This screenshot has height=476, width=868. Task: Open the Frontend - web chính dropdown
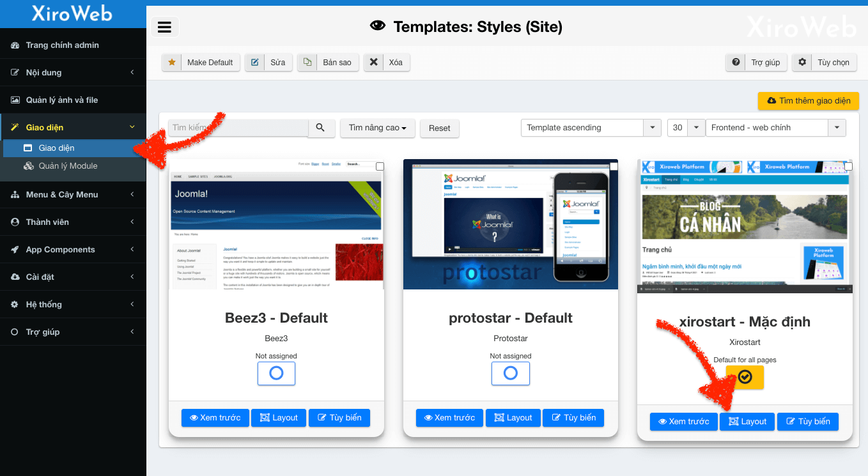776,128
